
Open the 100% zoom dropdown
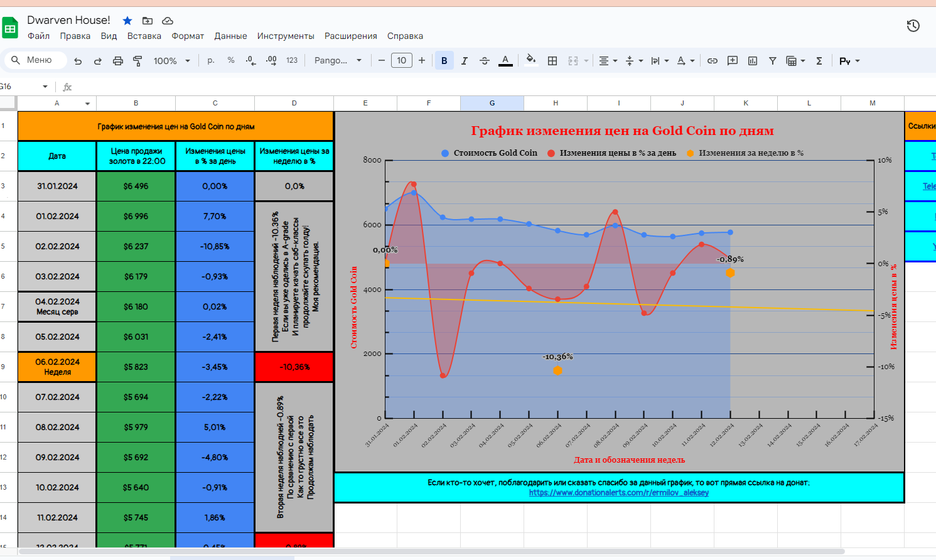[x=171, y=61]
